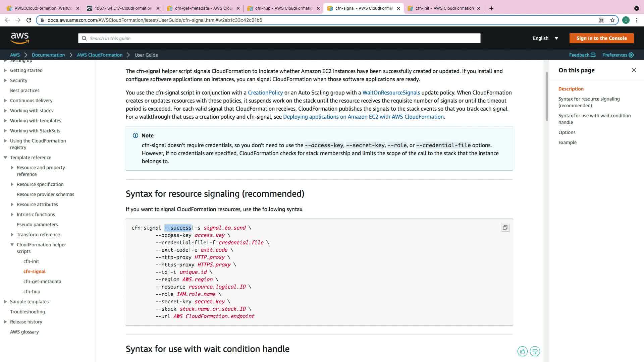Screen dimensions: 644x362
Task: Reload the current browser page
Action: 29,20
